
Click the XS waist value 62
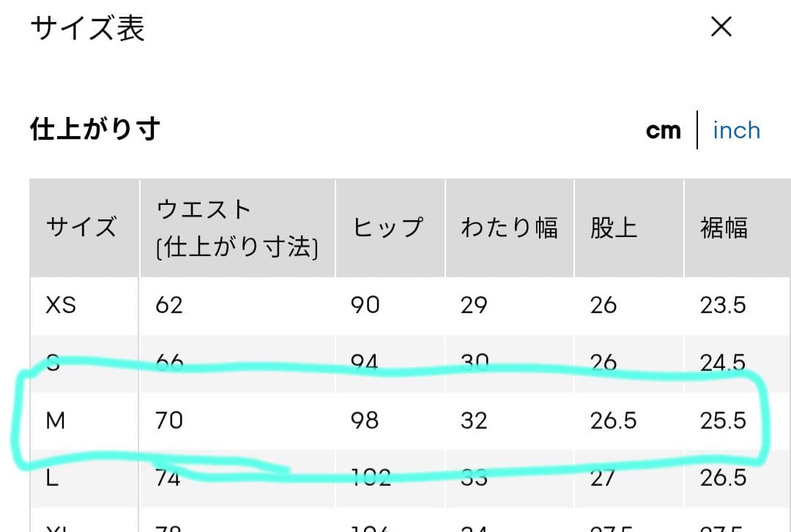point(169,305)
